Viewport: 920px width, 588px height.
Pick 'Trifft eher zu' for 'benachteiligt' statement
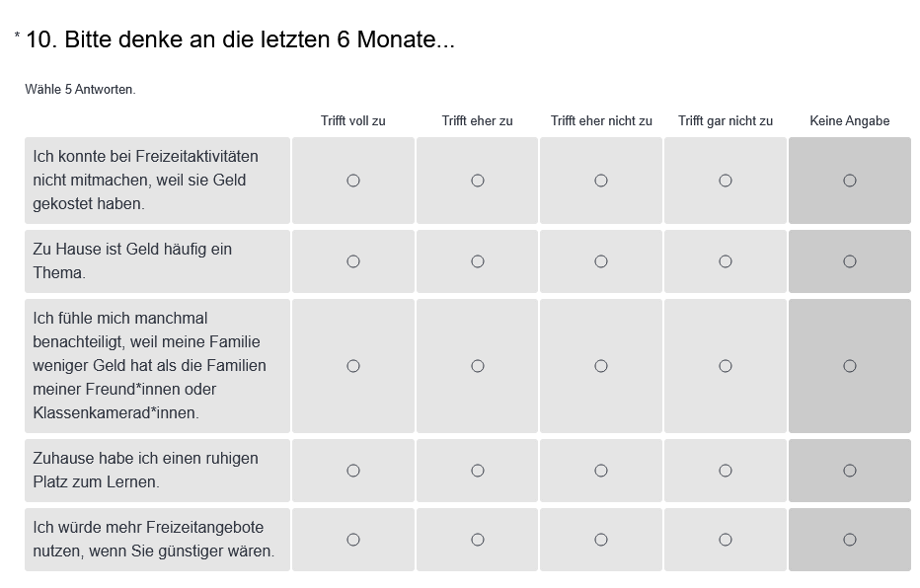478,366
